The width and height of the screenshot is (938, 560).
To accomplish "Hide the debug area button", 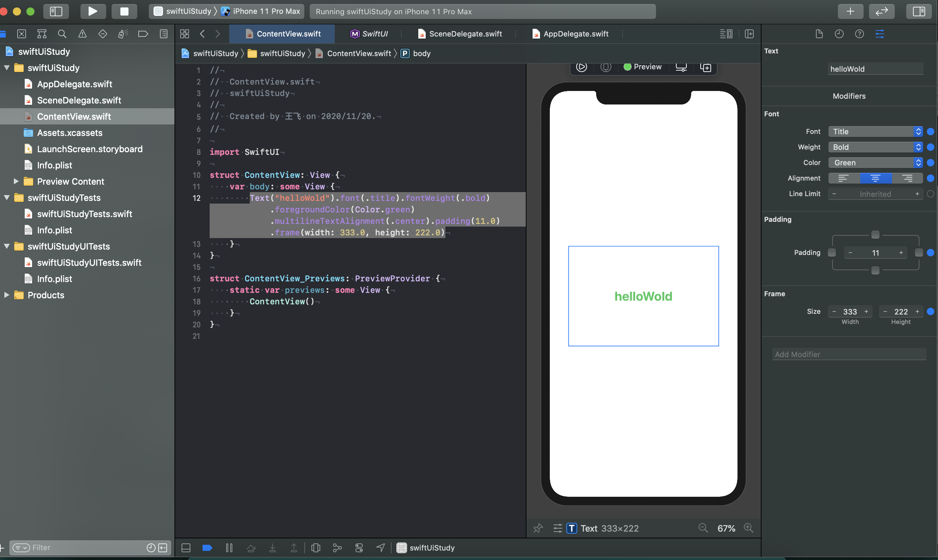I will click(186, 547).
